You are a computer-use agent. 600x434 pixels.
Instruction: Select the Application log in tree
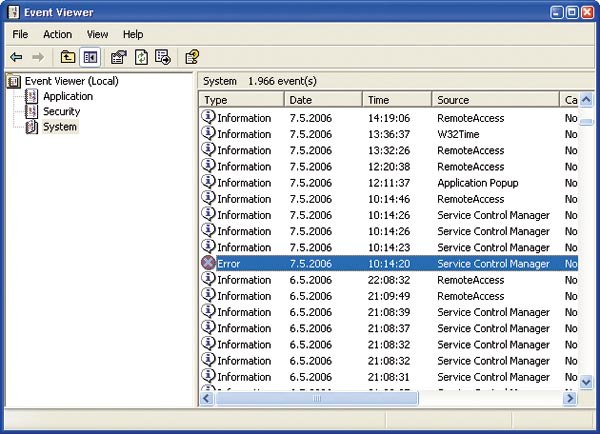coord(67,96)
